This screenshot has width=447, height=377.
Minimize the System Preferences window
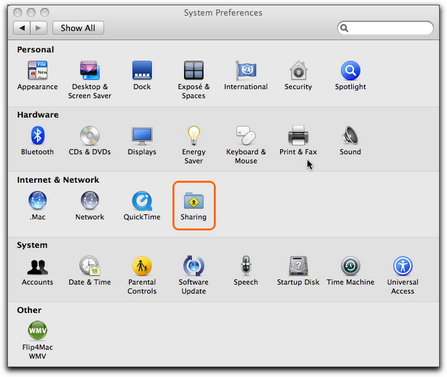[31, 13]
